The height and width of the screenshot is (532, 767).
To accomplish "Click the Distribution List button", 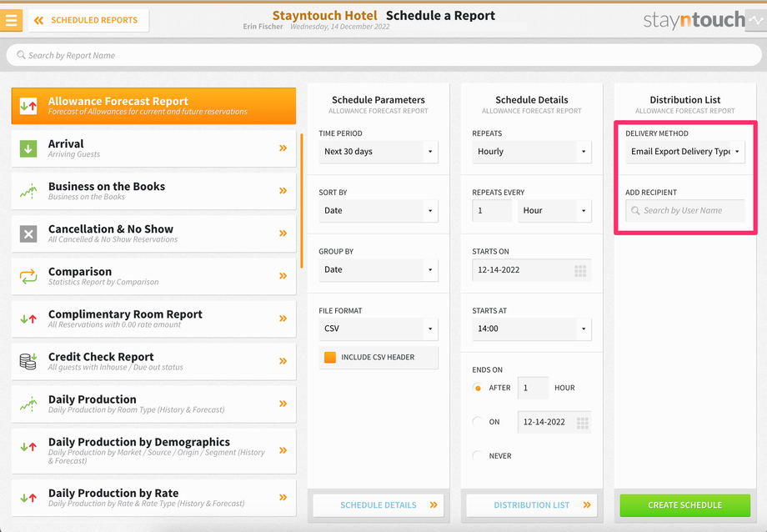I will point(532,505).
